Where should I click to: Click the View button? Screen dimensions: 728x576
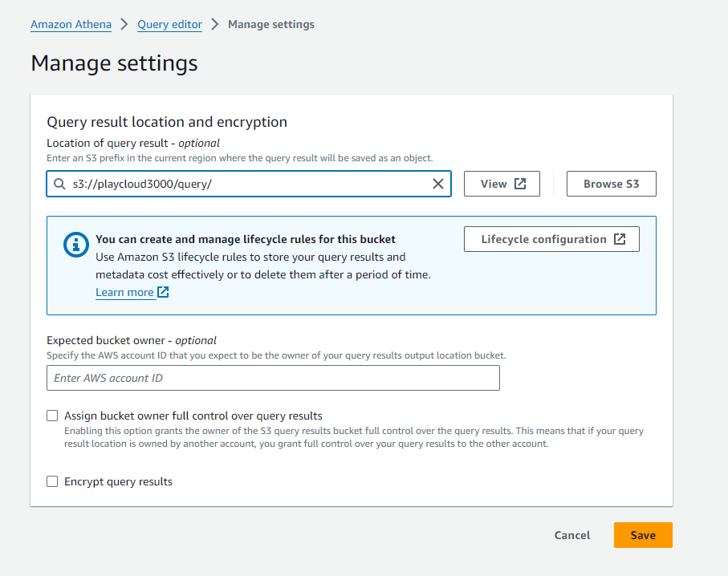(x=502, y=184)
